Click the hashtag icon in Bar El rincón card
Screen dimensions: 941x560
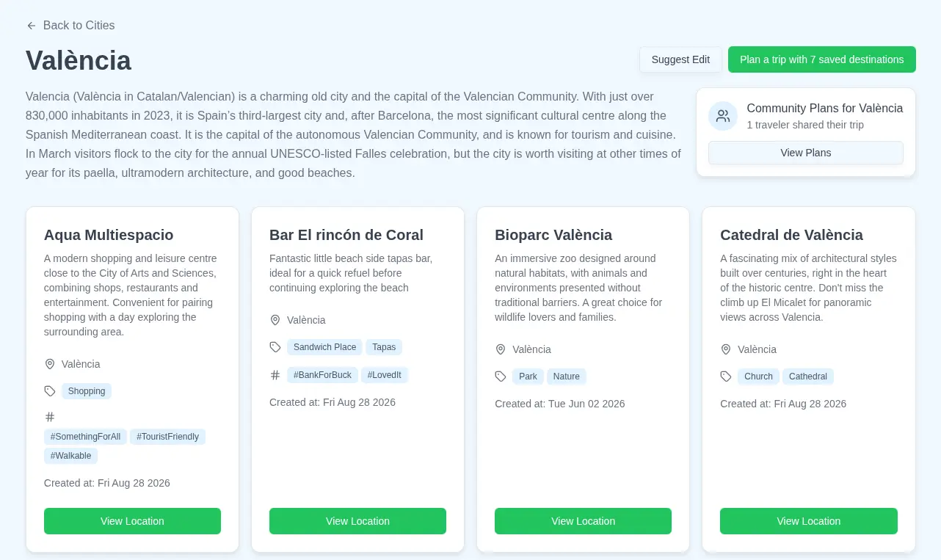275,375
